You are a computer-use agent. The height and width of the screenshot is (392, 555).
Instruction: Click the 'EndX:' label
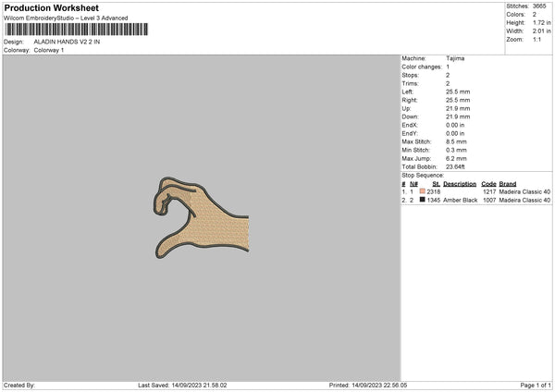[x=410, y=125]
